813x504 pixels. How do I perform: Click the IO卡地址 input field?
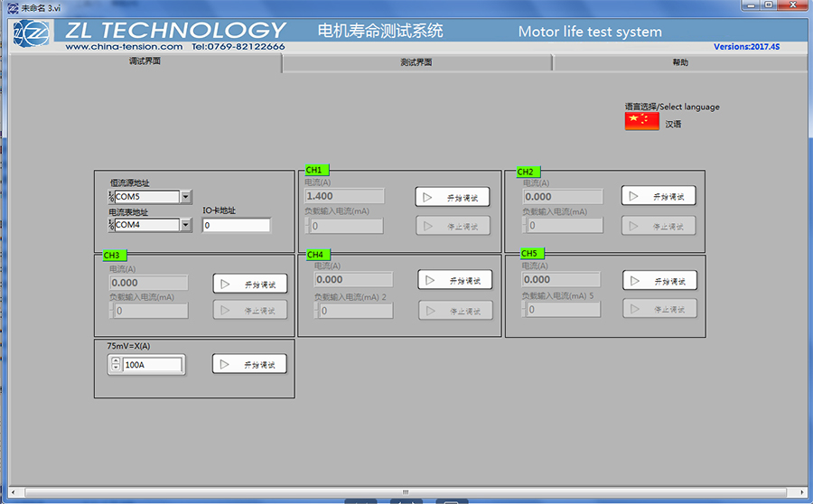pos(236,226)
